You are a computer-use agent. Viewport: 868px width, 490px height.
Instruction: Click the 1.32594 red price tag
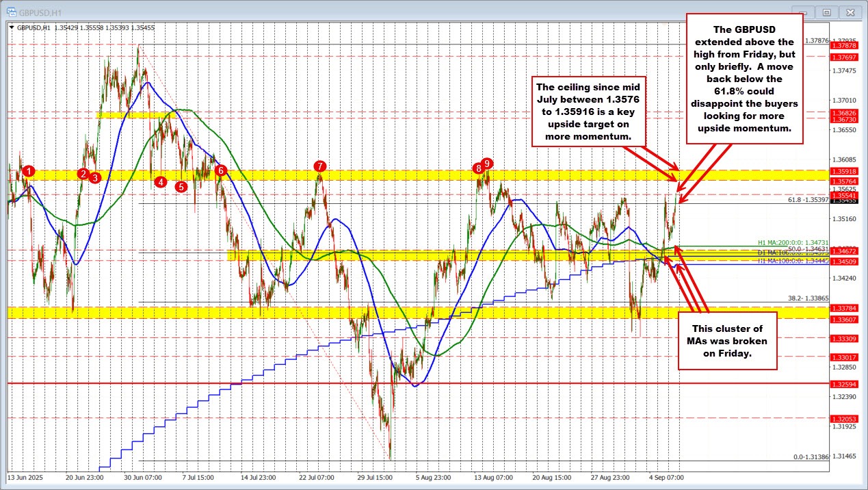click(843, 384)
